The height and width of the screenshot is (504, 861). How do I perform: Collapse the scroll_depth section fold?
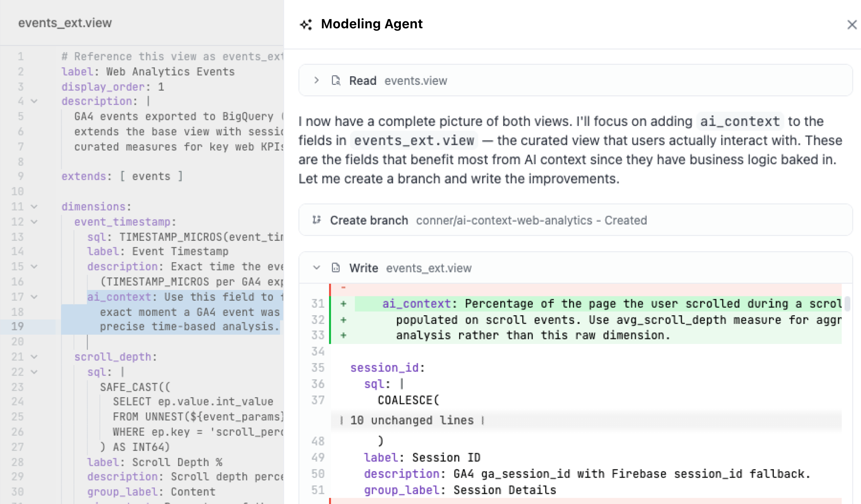click(34, 357)
